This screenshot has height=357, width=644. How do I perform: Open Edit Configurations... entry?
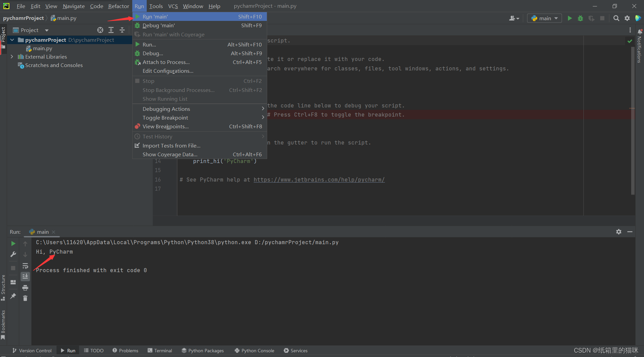pos(200,71)
